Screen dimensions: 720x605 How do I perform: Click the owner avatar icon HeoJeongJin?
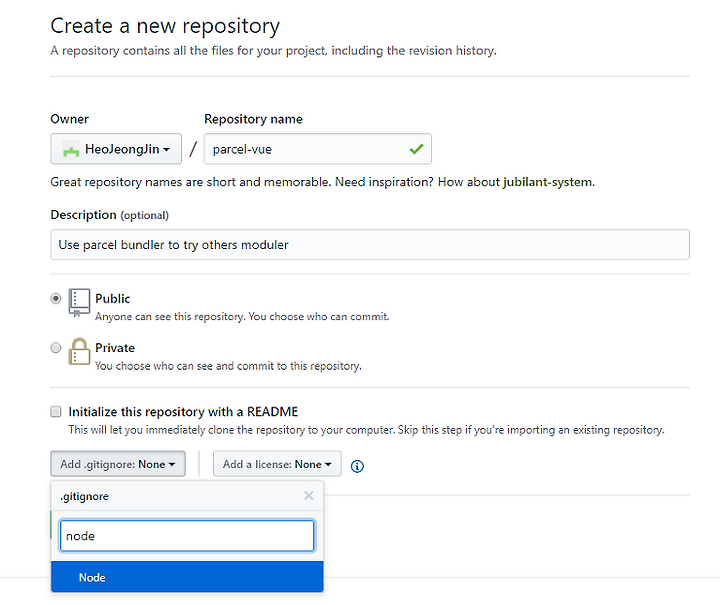(71, 149)
